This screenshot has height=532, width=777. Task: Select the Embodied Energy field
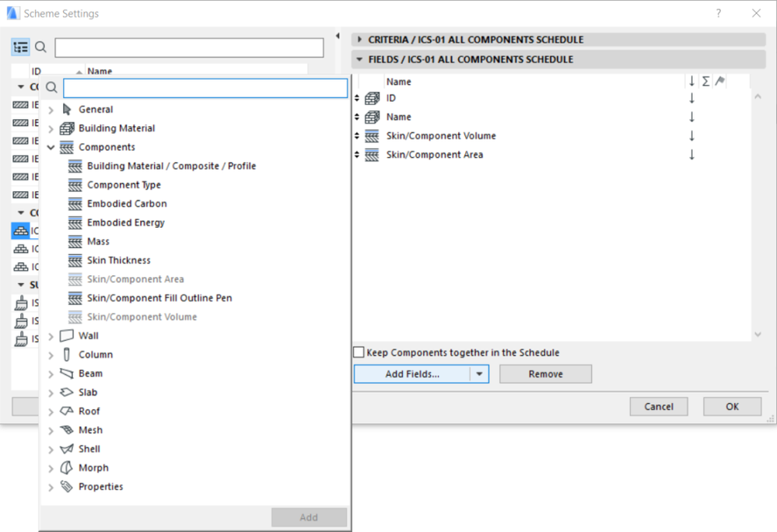coord(126,222)
